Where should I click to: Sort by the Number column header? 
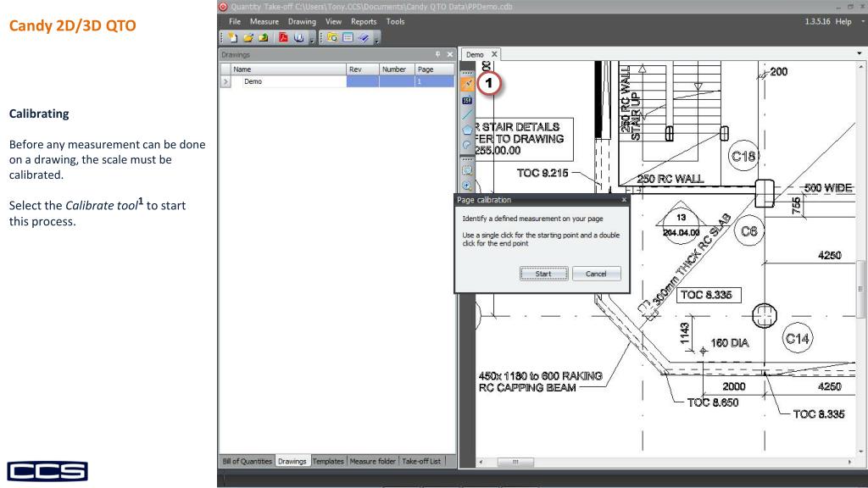pos(397,69)
